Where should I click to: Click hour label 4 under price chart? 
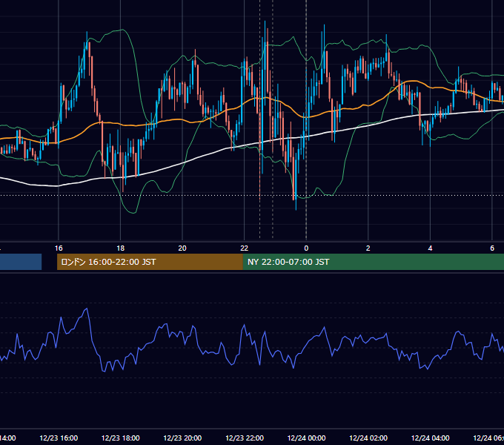pyautogui.click(x=430, y=248)
